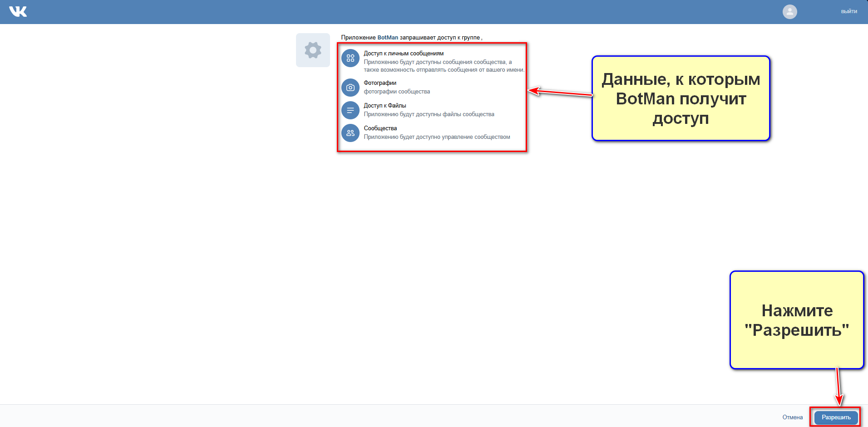Click the 'Доступ к Файлы' title
The height and width of the screenshot is (427, 868).
[385, 106]
